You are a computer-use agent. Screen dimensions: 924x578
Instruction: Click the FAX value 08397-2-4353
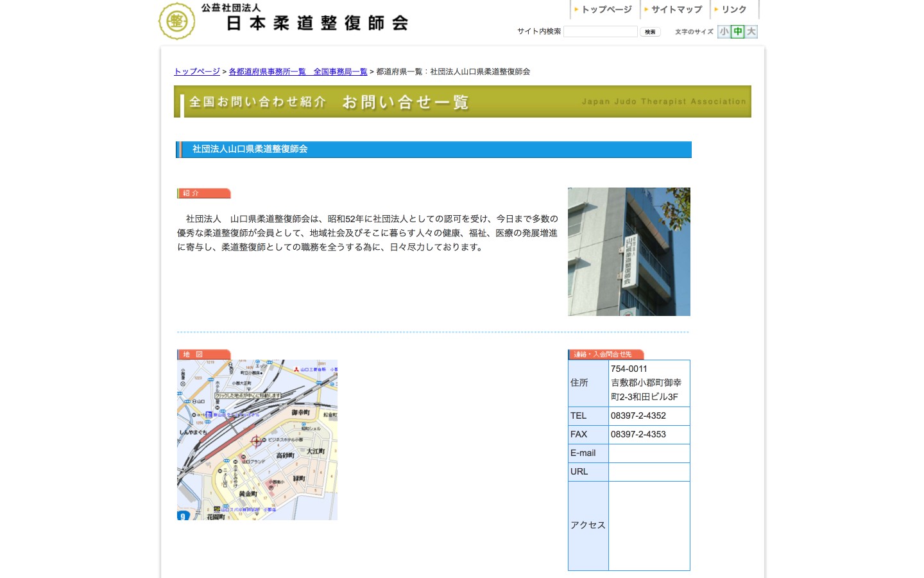[649, 434]
